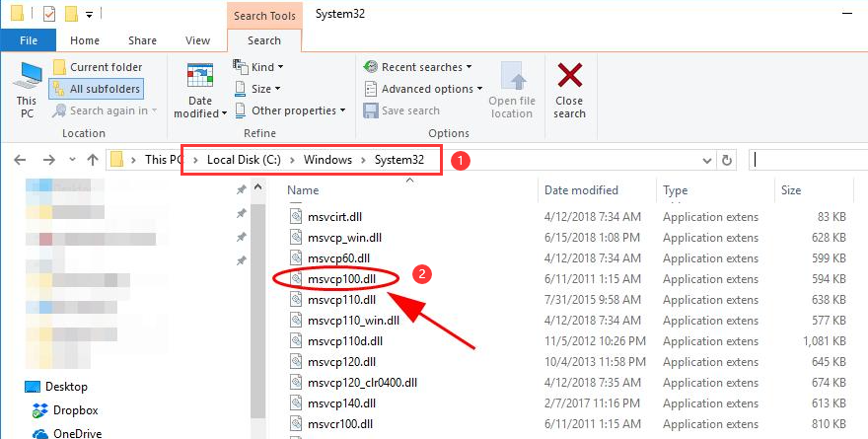The image size is (868, 439).
Task: Click the address bar folder icon
Action: click(x=116, y=160)
